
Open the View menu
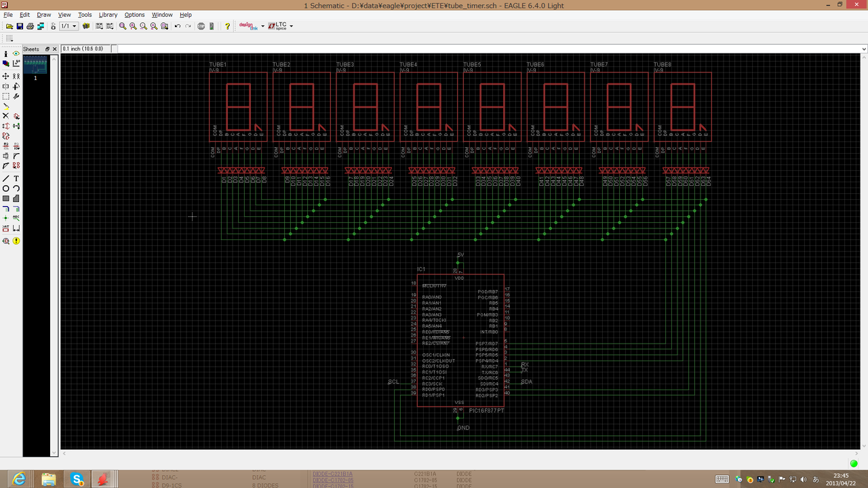64,14
